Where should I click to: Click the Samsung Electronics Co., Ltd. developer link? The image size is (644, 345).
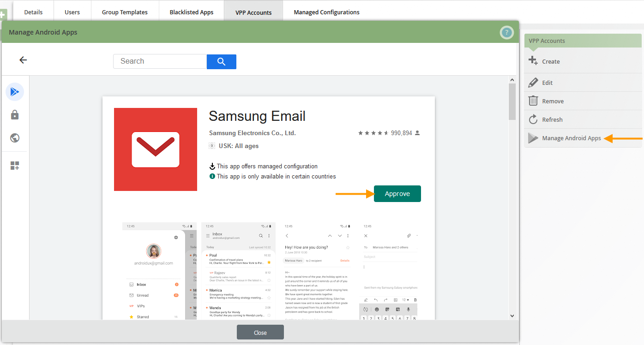pyautogui.click(x=252, y=133)
